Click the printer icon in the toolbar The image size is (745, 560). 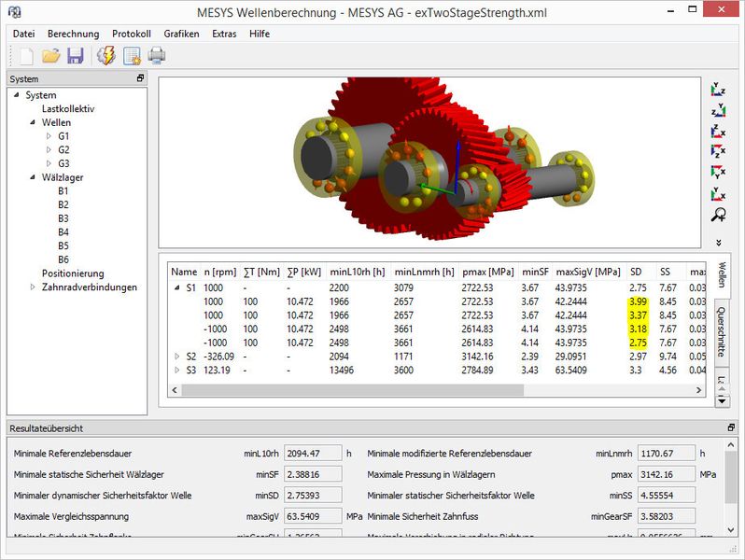pos(157,56)
